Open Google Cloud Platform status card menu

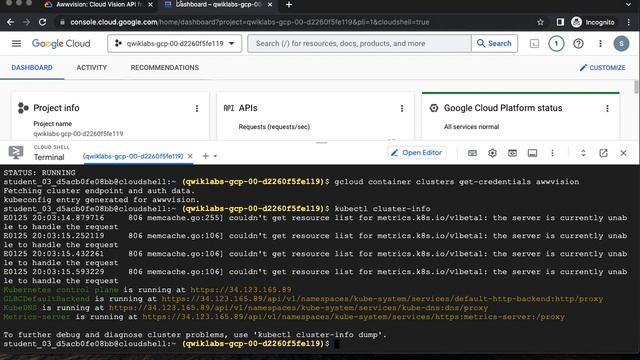[607, 108]
